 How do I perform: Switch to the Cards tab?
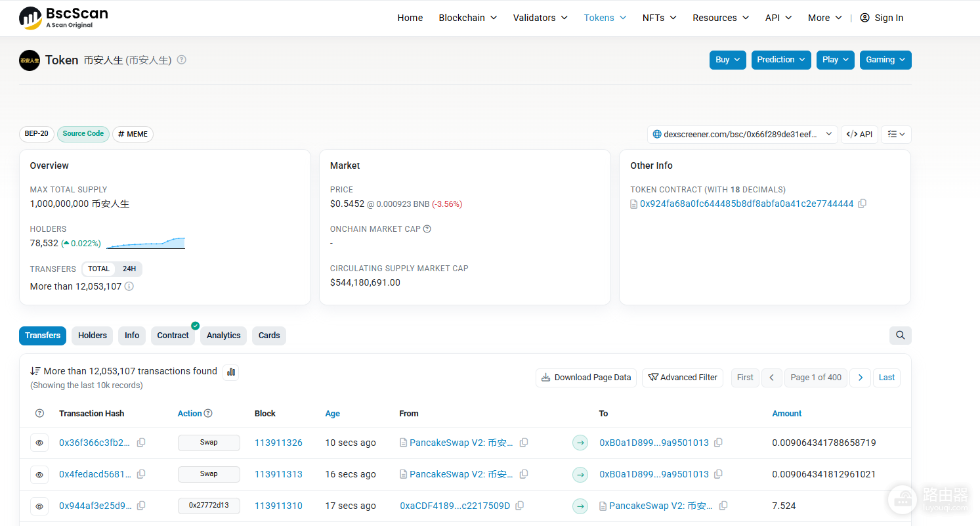click(269, 336)
